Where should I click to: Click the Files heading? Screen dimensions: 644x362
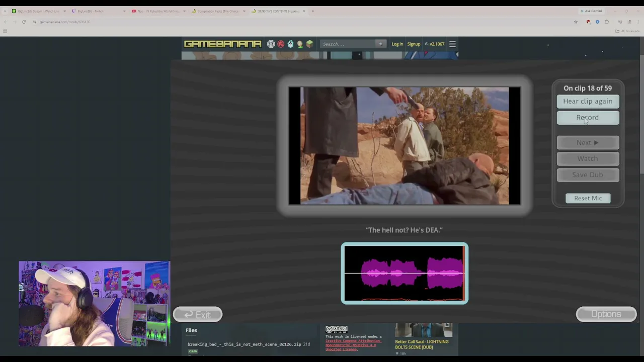[191, 330]
